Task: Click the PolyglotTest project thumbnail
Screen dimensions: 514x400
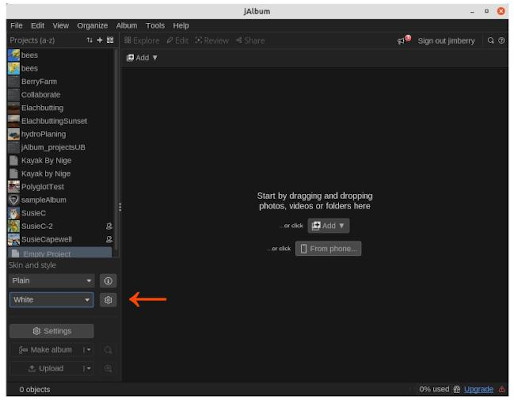Action: tap(14, 187)
